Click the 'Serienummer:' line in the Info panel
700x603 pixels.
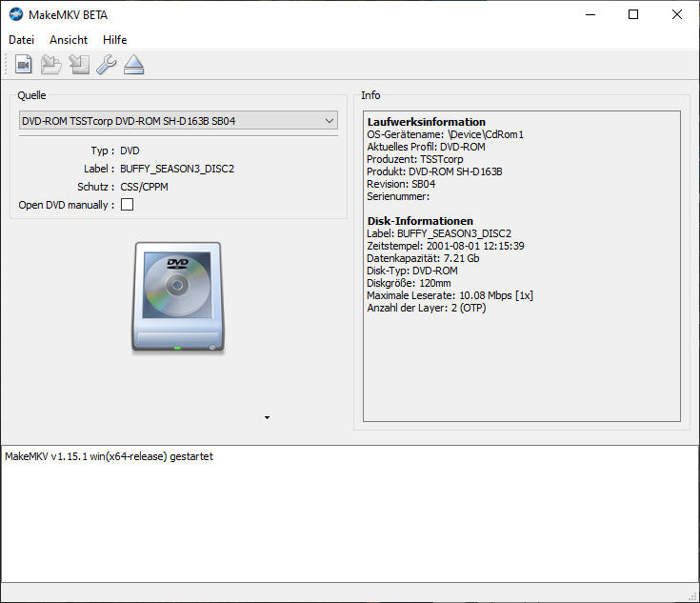click(x=398, y=196)
